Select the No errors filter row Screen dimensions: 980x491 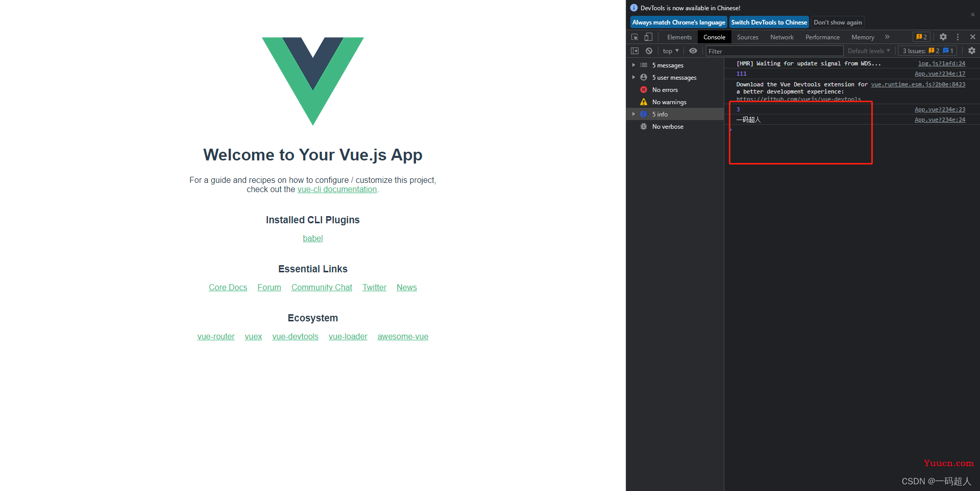pos(675,90)
